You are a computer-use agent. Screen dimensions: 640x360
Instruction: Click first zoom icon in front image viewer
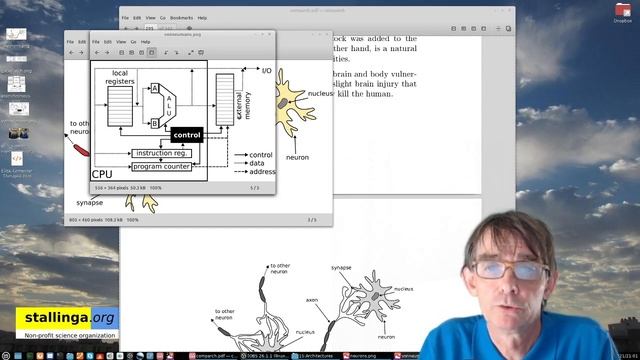pos(122,53)
